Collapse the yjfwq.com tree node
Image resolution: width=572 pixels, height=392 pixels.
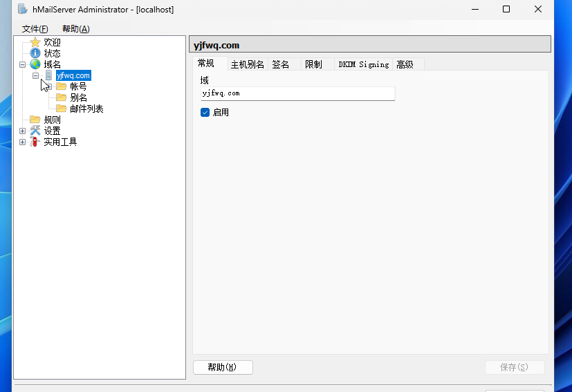(x=35, y=75)
